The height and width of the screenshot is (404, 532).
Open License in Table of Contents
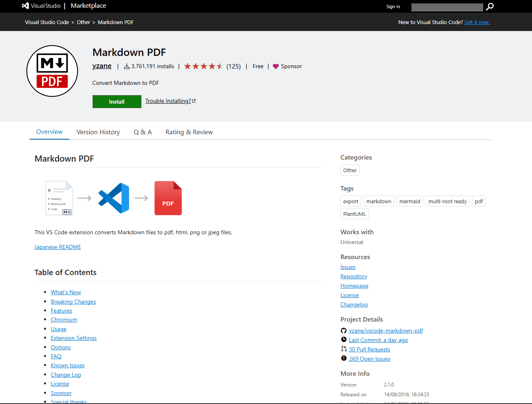coord(60,384)
